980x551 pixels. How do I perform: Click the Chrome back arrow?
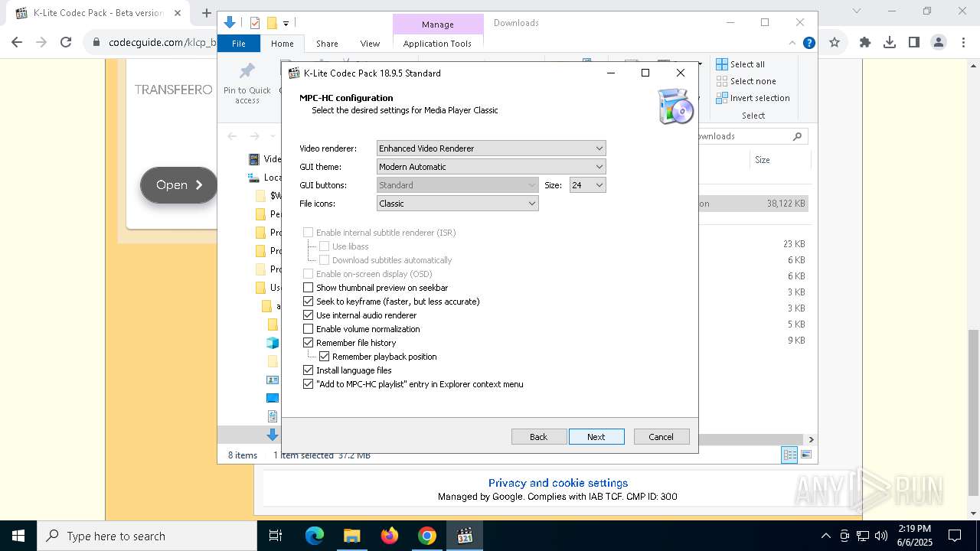(x=17, y=43)
